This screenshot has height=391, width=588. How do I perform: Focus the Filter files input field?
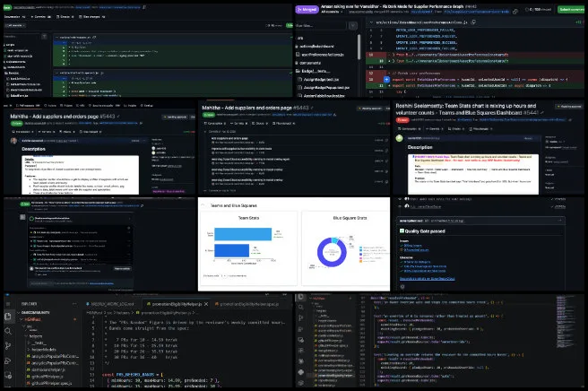click(321, 25)
